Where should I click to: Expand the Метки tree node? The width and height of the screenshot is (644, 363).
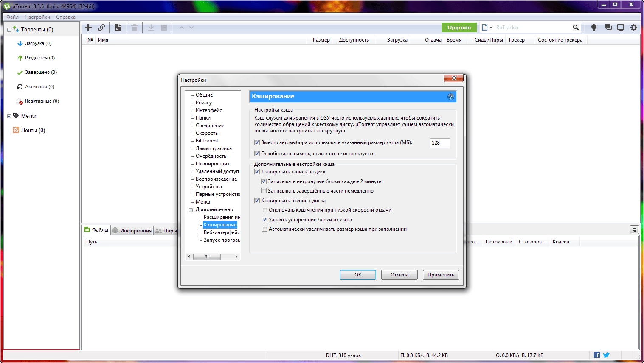pos(9,116)
